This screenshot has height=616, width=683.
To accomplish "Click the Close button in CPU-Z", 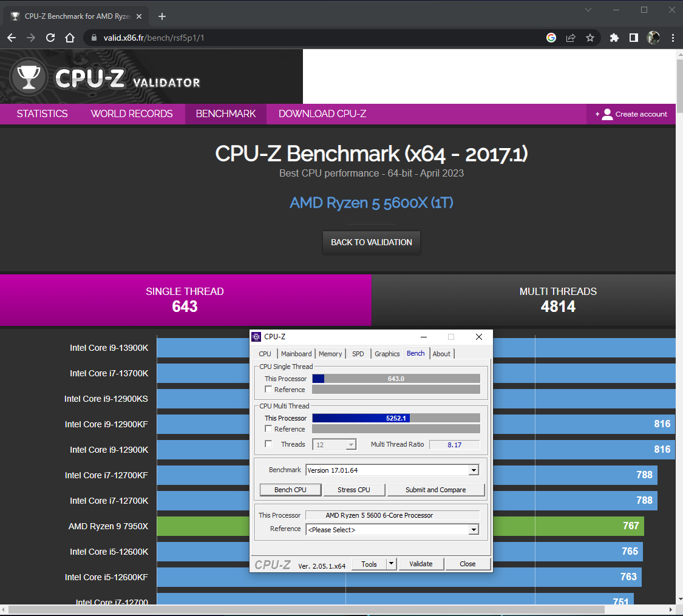I will point(467,564).
